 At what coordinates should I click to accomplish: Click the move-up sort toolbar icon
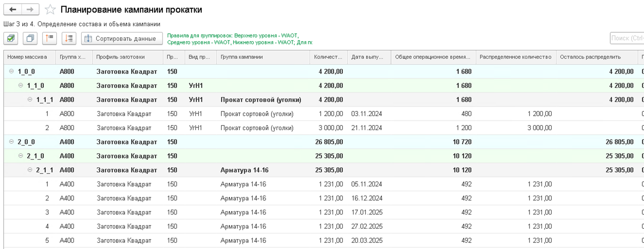click(x=49, y=38)
